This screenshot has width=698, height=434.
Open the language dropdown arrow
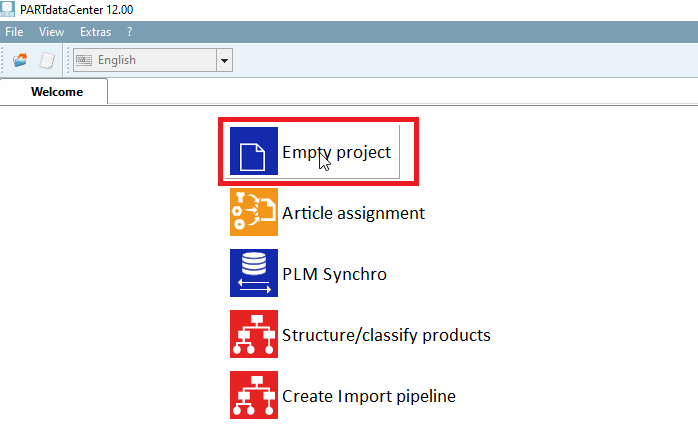(224, 60)
